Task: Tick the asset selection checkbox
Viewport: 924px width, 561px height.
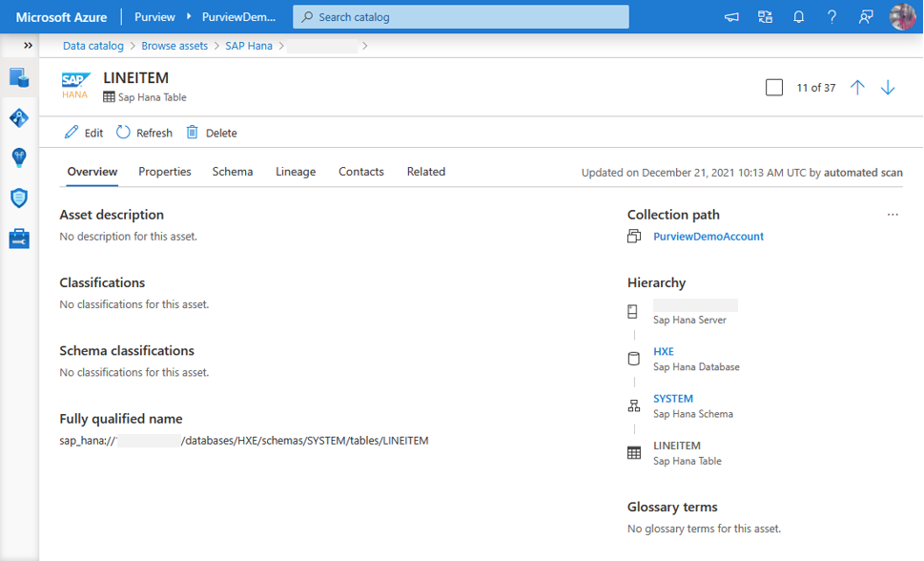Action: (x=774, y=88)
